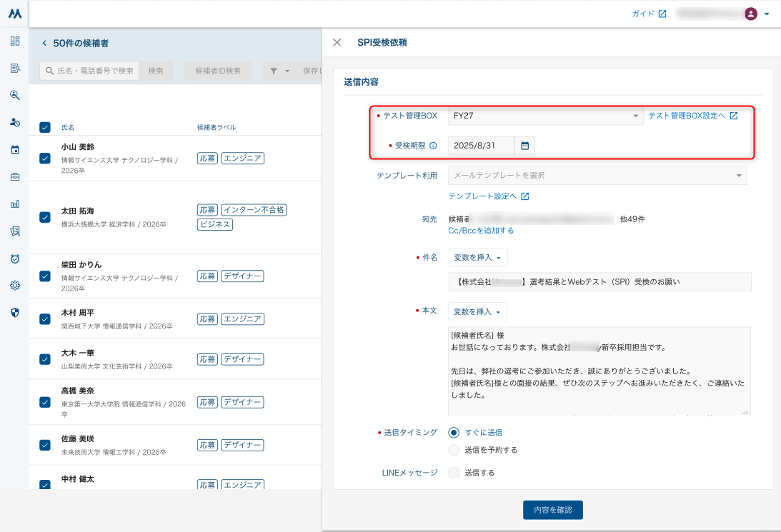Select the 送信を予約する radio button
Image resolution: width=781 pixels, height=532 pixels.
coord(454,450)
